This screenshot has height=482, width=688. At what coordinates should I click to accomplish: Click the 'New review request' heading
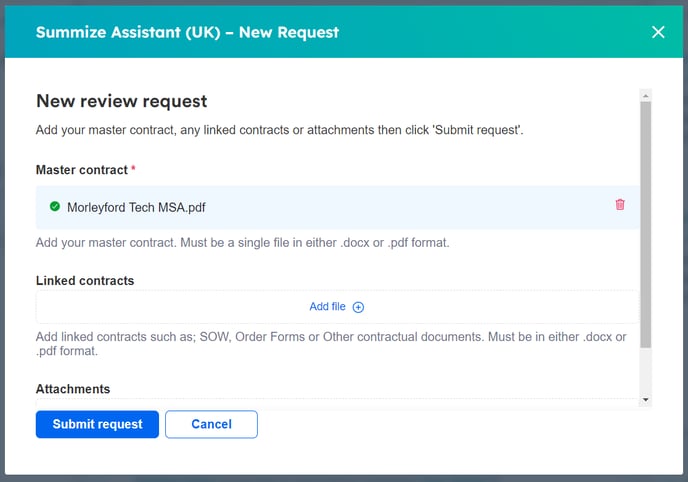(121, 101)
